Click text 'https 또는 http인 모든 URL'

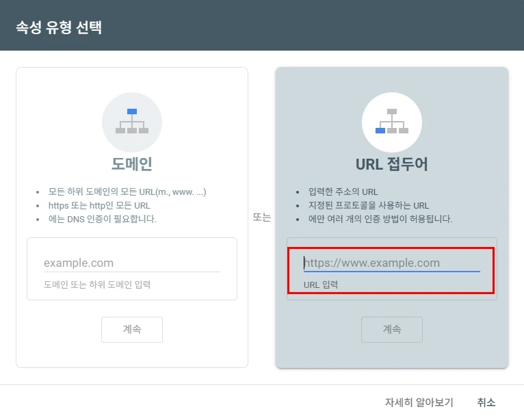(x=99, y=205)
